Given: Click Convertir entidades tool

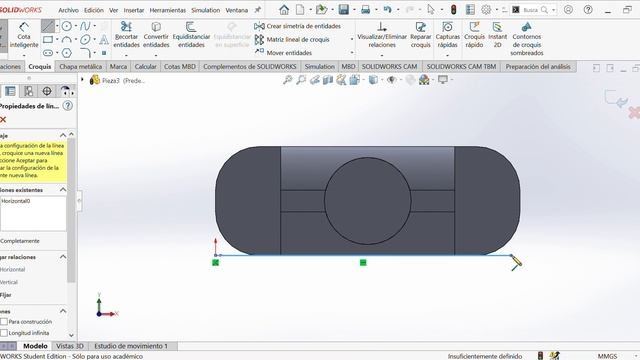Looking at the screenshot, I should tap(156, 35).
